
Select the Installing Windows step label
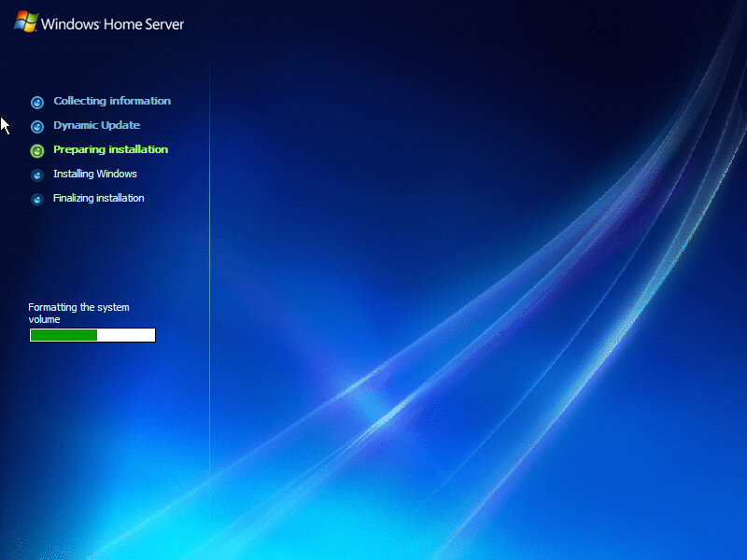pyautogui.click(x=95, y=174)
